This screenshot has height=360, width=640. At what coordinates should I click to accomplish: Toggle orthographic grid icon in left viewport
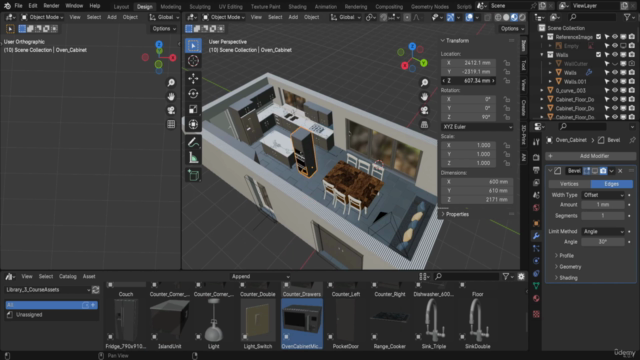(171, 124)
